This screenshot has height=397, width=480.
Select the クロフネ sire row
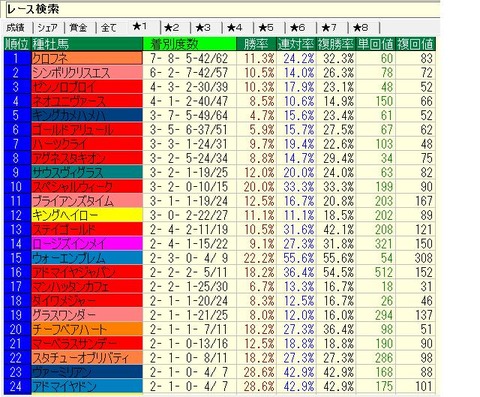click(87, 58)
